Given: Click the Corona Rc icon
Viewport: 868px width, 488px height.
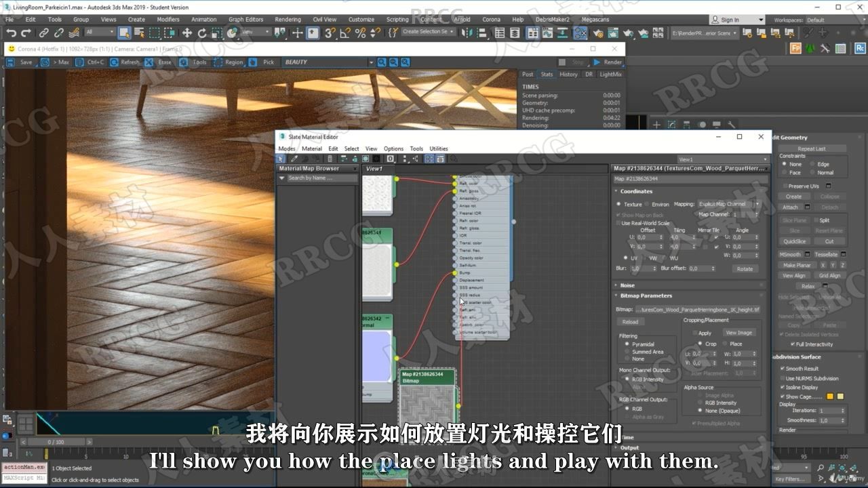Looking at the screenshot, I should tap(859, 48).
